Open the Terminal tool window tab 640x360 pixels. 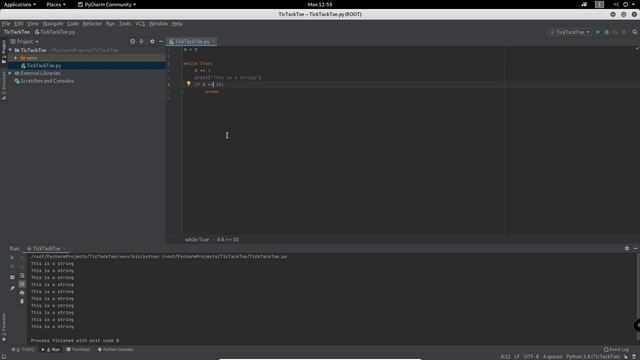78,349
